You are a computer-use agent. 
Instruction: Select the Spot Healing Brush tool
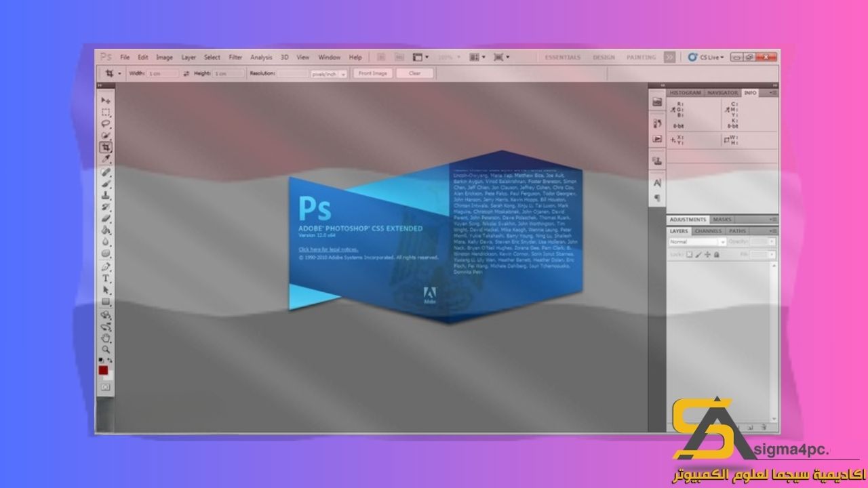tap(106, 172)
